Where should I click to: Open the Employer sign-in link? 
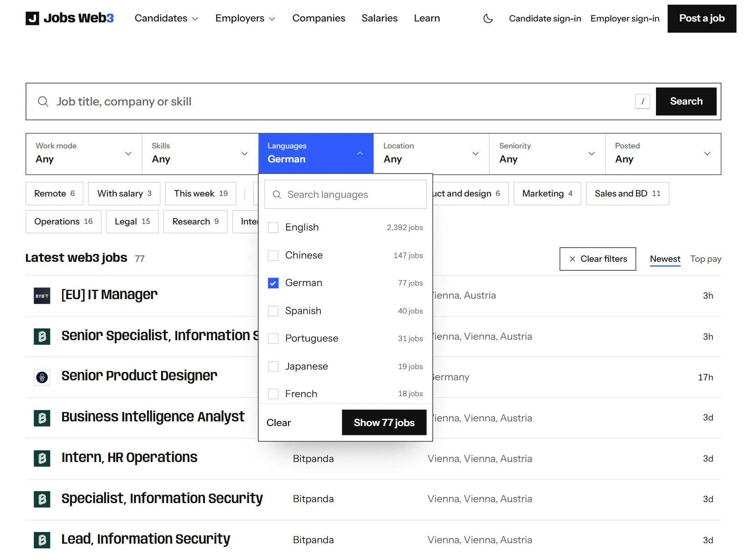tap(625, 18)
